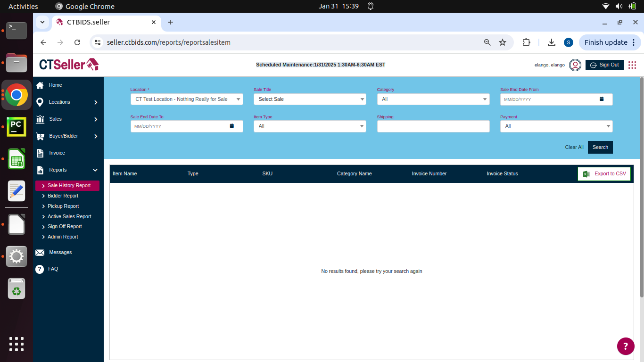
Task: Click the Search button
Action: click(600, 147)
